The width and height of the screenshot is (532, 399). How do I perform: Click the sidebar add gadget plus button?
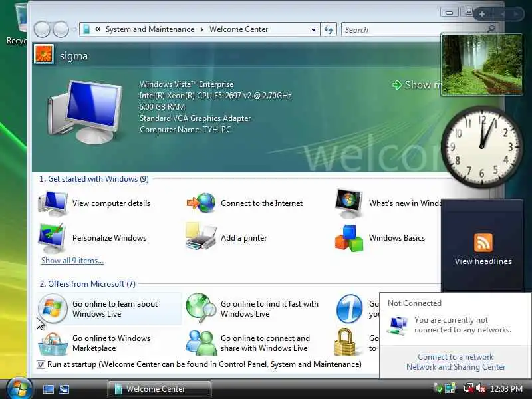pyautogui.click(x=481, y=14)
